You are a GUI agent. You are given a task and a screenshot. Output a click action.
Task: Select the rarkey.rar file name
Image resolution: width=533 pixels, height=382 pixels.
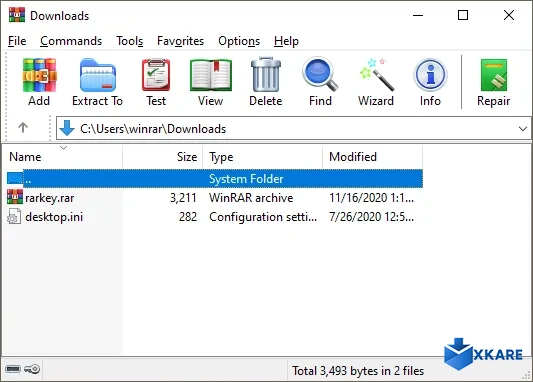[50, 198]
